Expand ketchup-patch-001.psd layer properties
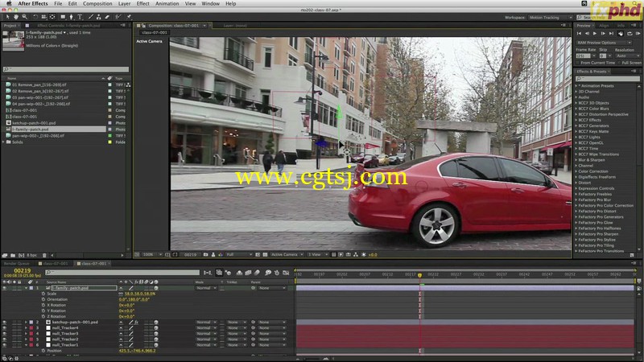This screenshot has width=644, height=362. point(26,323)
